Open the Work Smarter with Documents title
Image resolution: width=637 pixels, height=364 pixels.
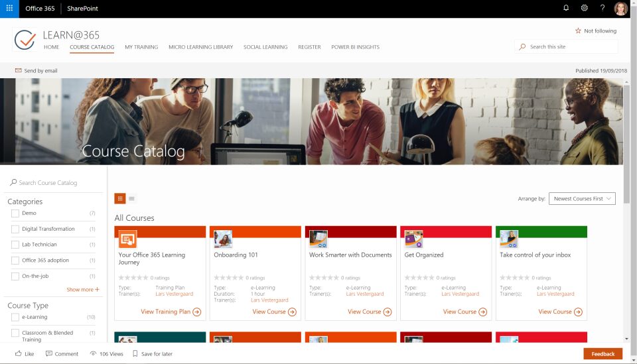(x=350, y=255)
